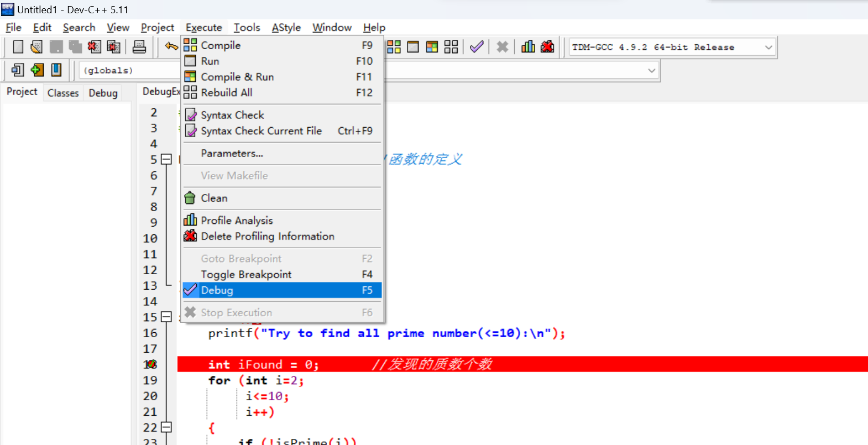Close the open Execute menu
The height and width of the screenshot is (445, 868).
click(203, 27)
